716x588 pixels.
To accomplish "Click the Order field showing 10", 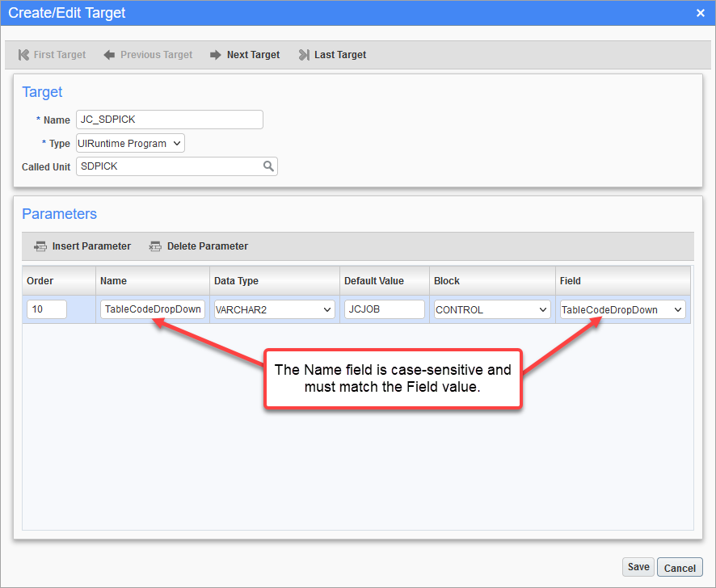I will [44, 309].
